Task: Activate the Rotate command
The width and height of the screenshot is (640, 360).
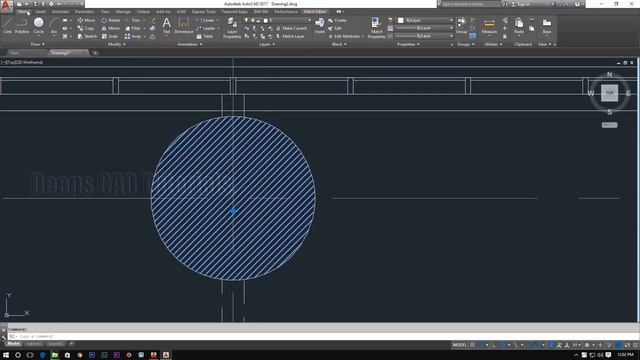Action: coord(111,20)
